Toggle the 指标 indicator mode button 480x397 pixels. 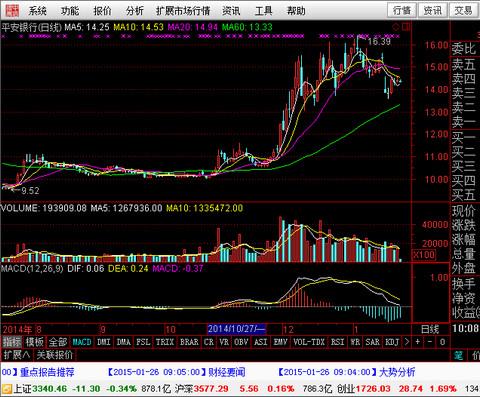point(12,342)
